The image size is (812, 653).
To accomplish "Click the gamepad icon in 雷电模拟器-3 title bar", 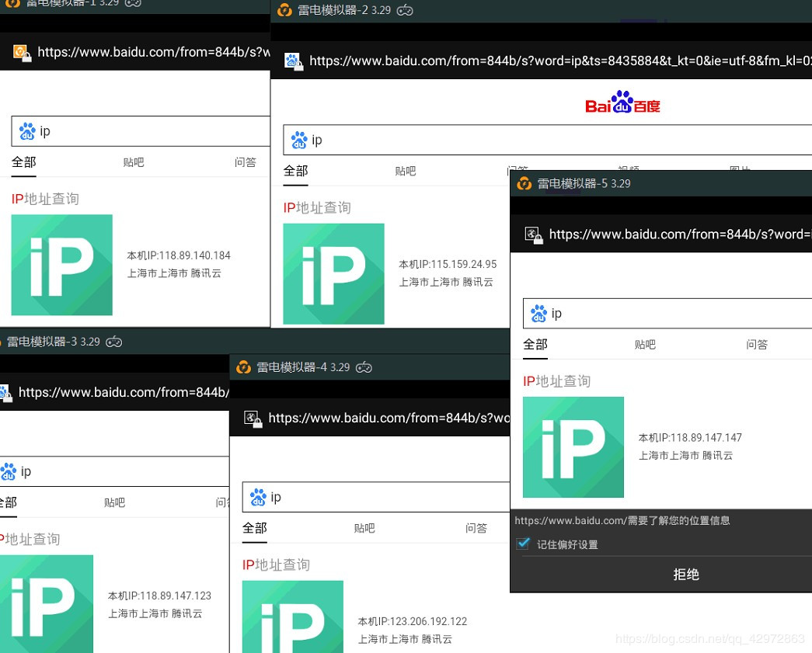I will point(114,342).
